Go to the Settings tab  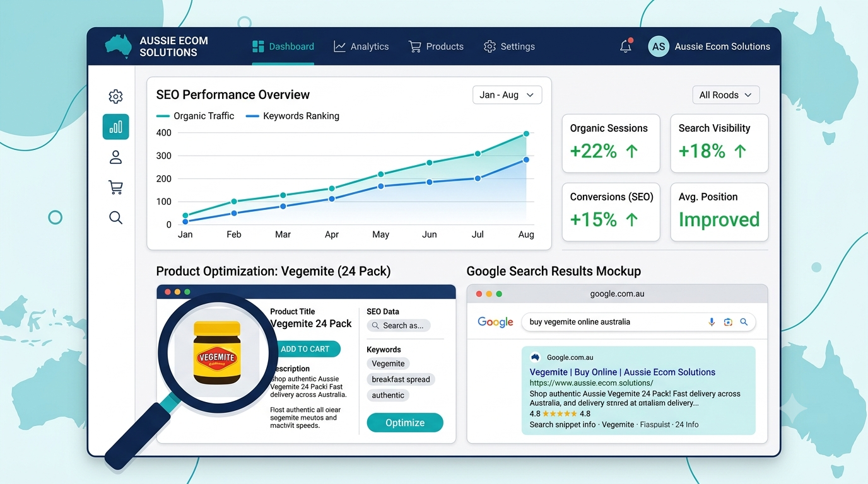(509, 47)
